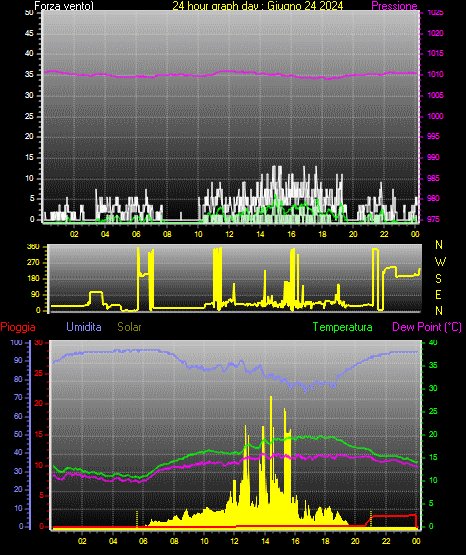Select the Pioggia legend label
Image resolution: width=466 pixels, height=555 pixels.
point(18,327)
